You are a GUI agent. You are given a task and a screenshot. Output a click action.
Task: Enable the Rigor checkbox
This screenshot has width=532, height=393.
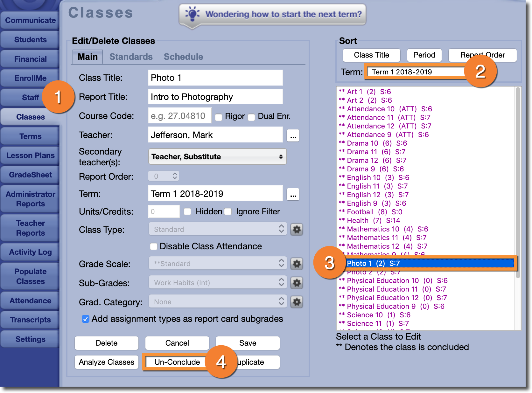219,117
